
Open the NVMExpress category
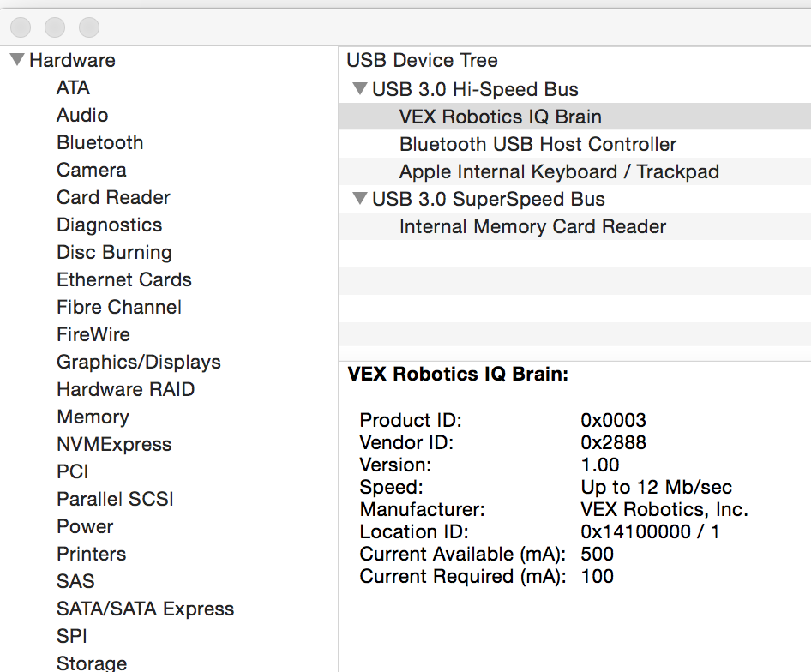(114, 444)
